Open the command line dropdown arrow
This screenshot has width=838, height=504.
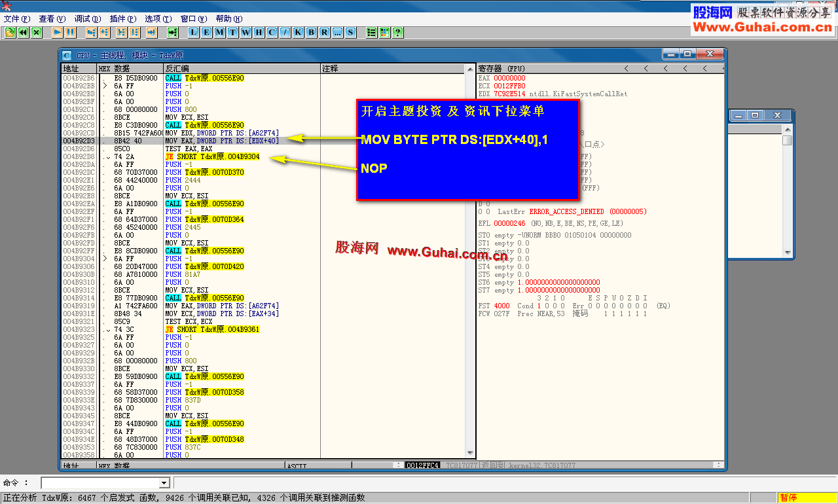coord(164,483)
